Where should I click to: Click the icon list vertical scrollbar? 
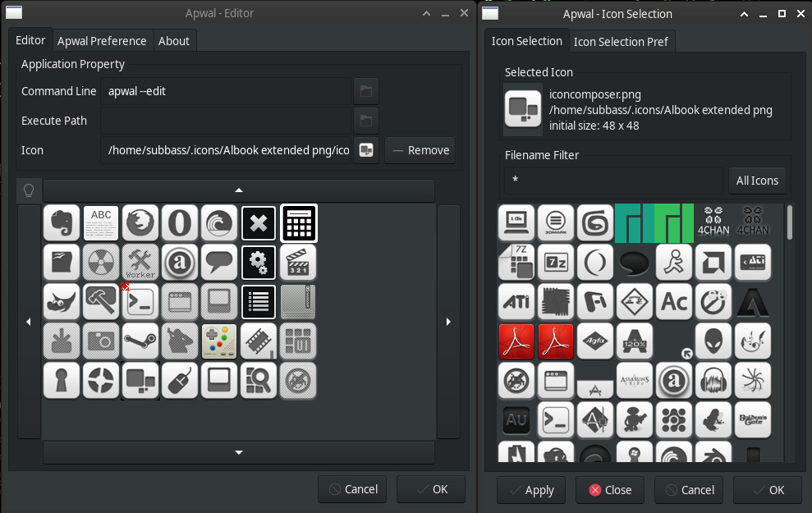789,222
